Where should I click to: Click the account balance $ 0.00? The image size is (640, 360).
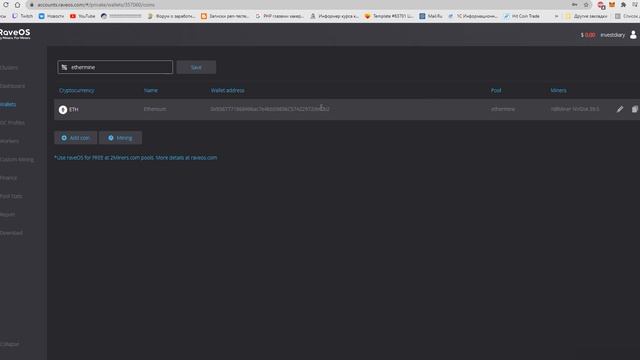click(x=588, y=35)
